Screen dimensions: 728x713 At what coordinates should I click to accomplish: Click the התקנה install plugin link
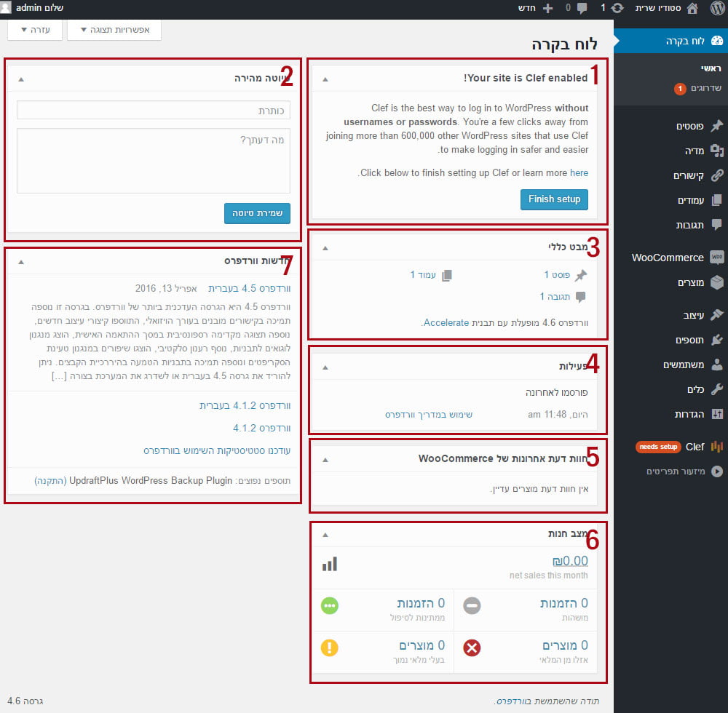coord(50,481)
